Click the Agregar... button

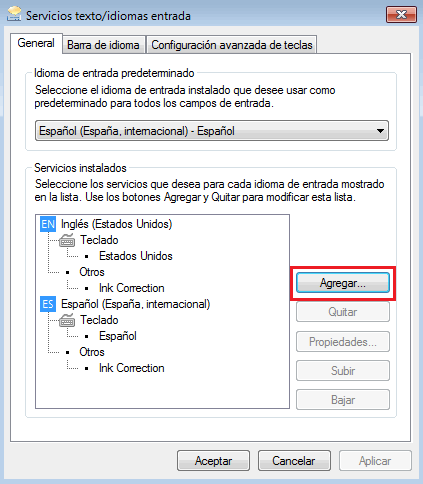click(343, 283)
